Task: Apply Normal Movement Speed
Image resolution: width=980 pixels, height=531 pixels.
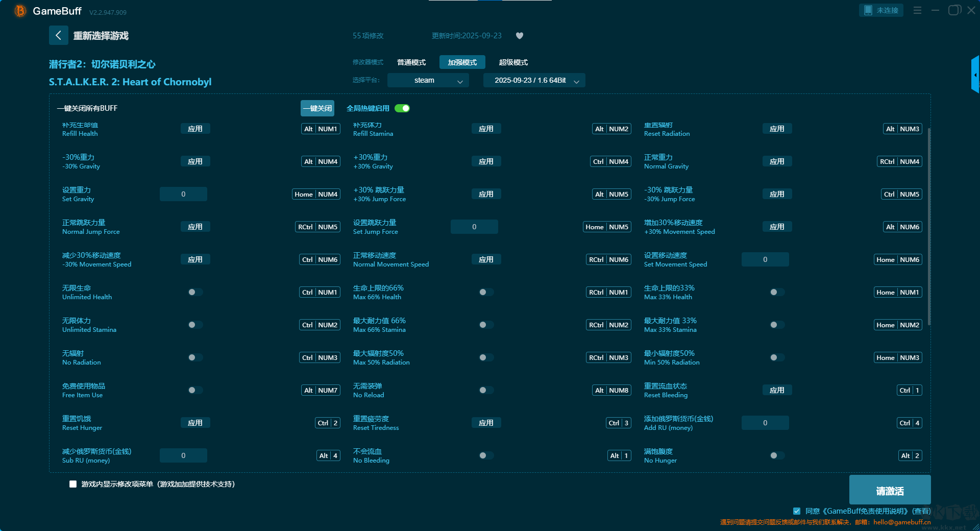Action: pyautogui.click(x=486, y=259)
